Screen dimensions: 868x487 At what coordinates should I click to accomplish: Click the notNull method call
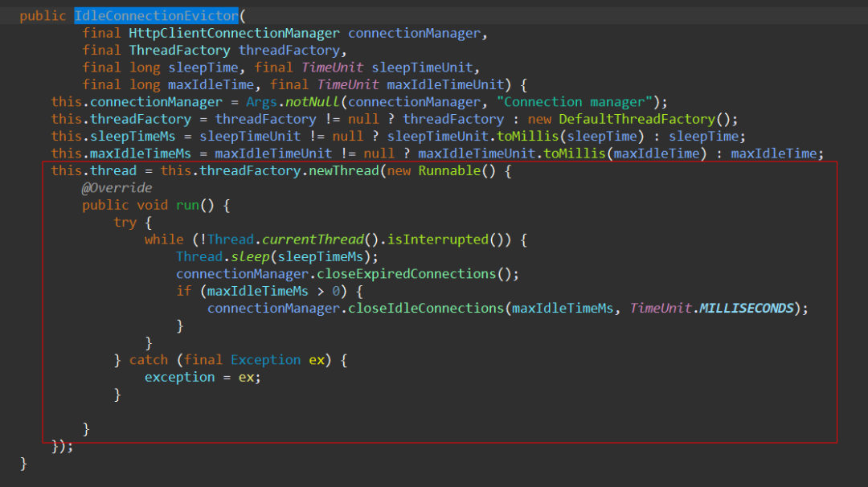point(312,102)
